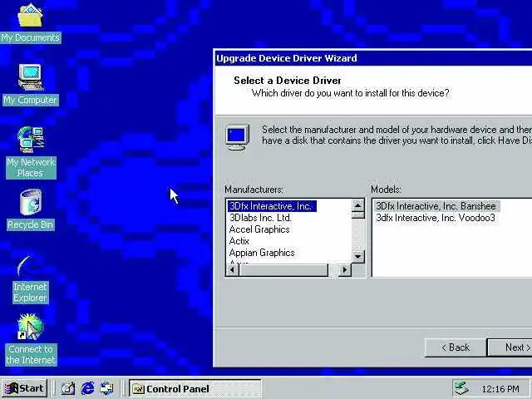Select Connect to the Internet shortcut
The height and width of the screenshot is (399, 532).
coord(31,339)
